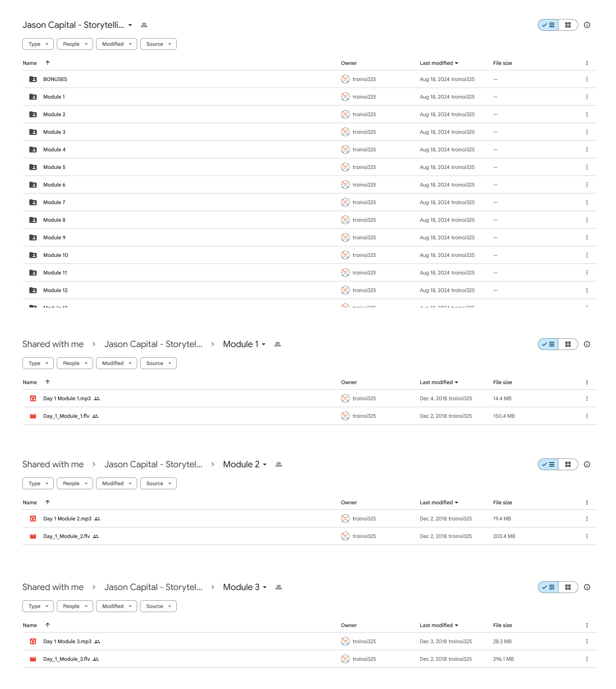Screen dimensions: 616x689
Task: Open file Day 1 Module 3.mp3
Action: 67,641
